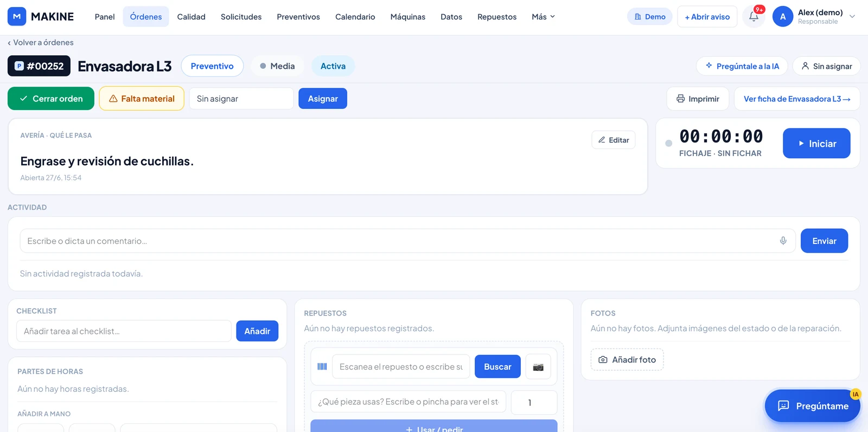Image resolution: width=868 pixels, height=432 pixels.
Task: Click the Media priority pill
Action: 277,66
